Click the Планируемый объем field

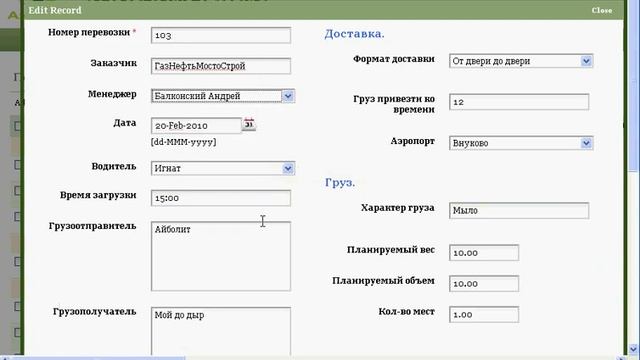(x=484, y=284)
